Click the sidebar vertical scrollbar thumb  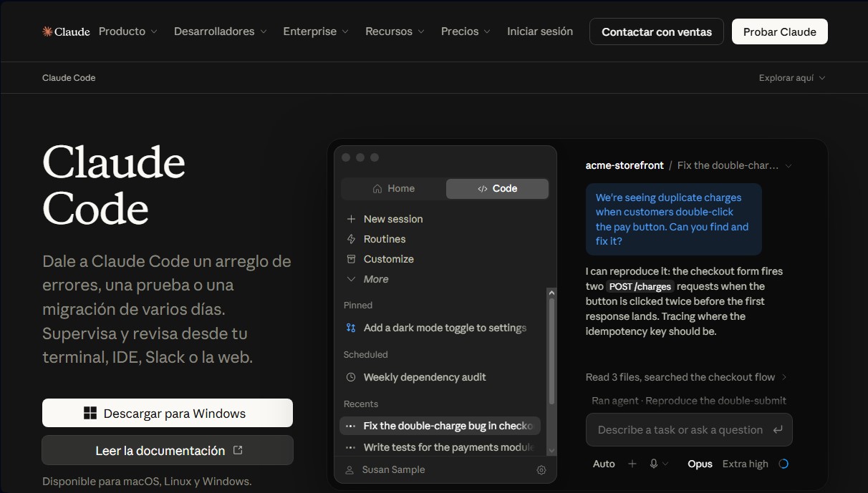pos(551,351)
